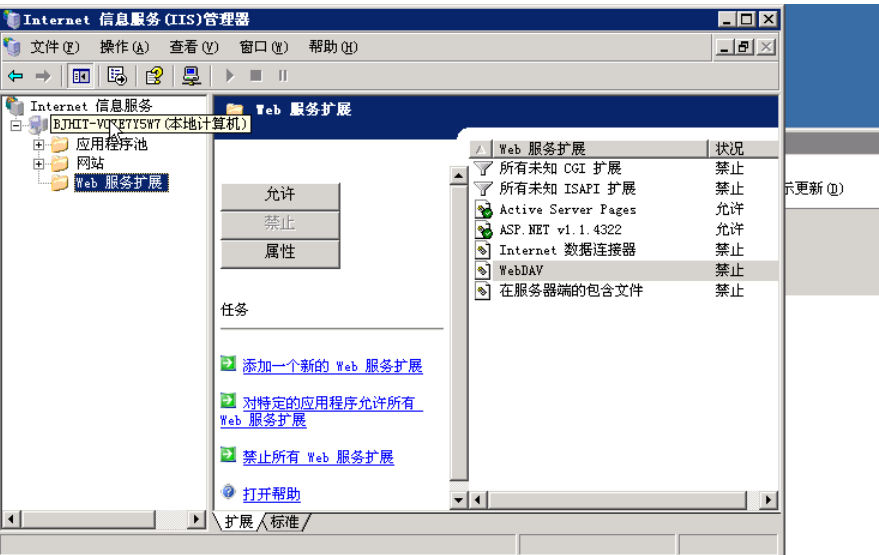Click the green arrow icon beside 禁止所有 Web 服务扩展
The image size is (879, 555).
point(228,454)
